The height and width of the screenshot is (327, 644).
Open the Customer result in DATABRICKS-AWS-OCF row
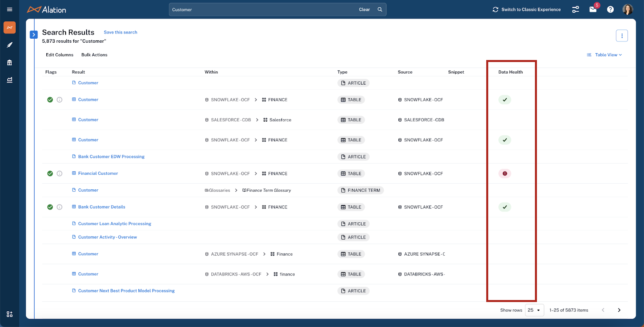[88, 274]
